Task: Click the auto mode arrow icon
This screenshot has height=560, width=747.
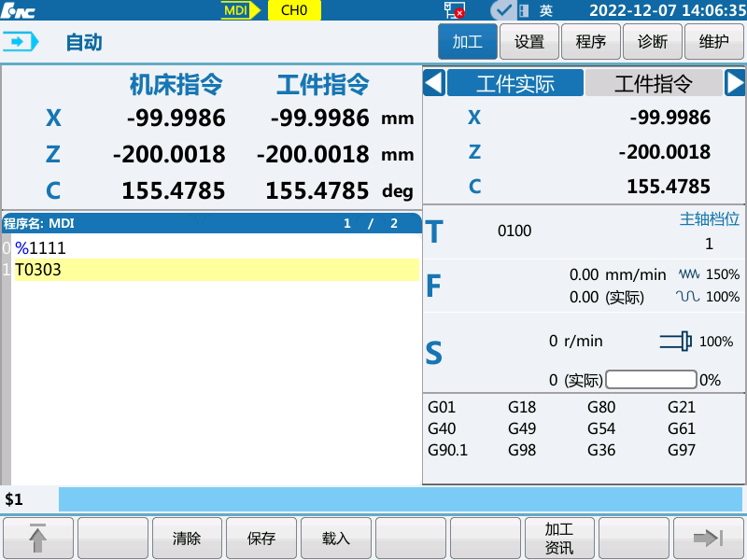Action: tap(22, 42)
